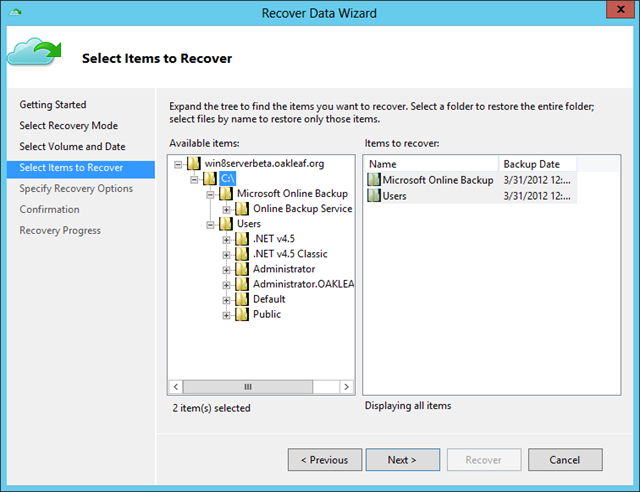Collapse the win8serverbeta.oakleaf.org node
The height and width of the screenshot is (492, 640).
pos(178,165)
